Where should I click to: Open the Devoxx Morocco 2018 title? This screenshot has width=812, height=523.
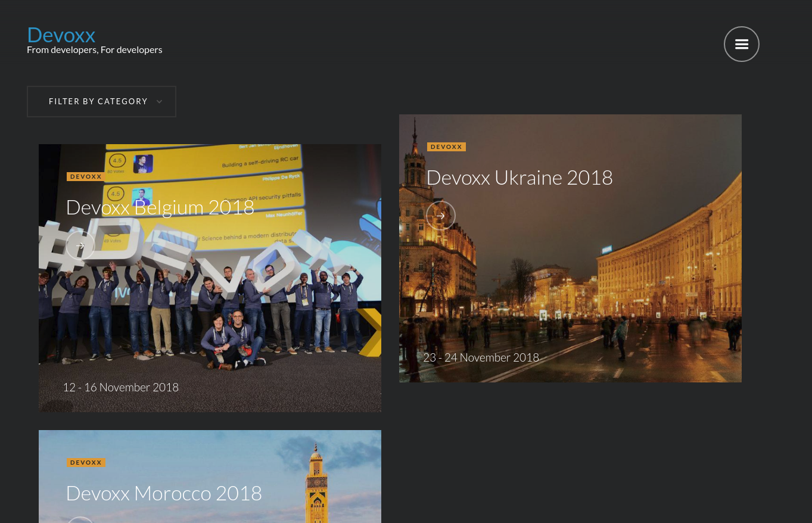click(x=163, y=493)
